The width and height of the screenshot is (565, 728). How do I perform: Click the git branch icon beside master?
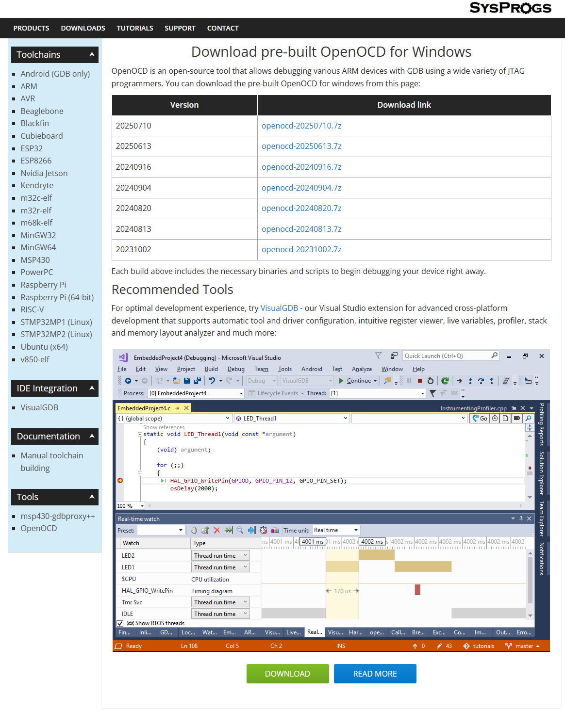pyautogui.click(x=509, y=646)
